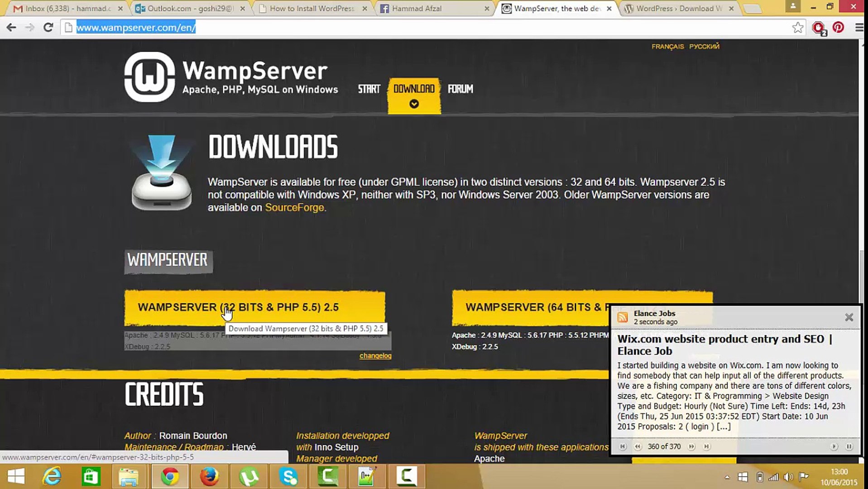This screenshot has width=868, height=489.
Task: Close the Elance Jobs notification popup
Action: point(849,317)
